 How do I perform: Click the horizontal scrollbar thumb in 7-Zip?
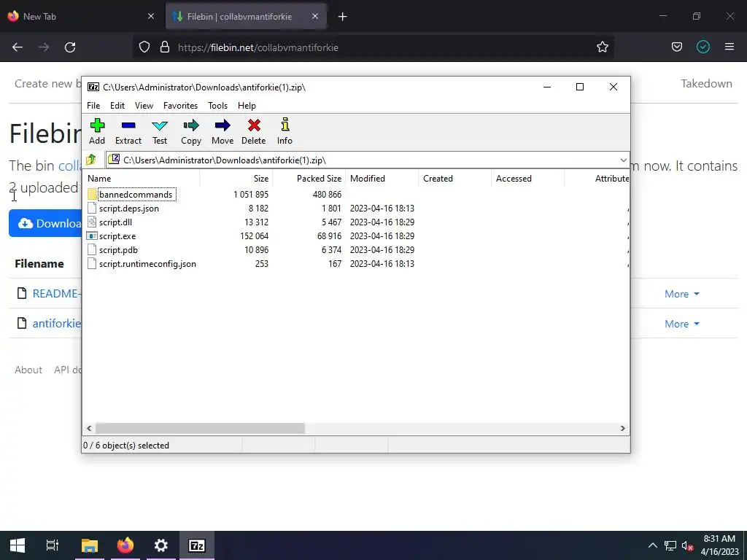coord(200,429)
